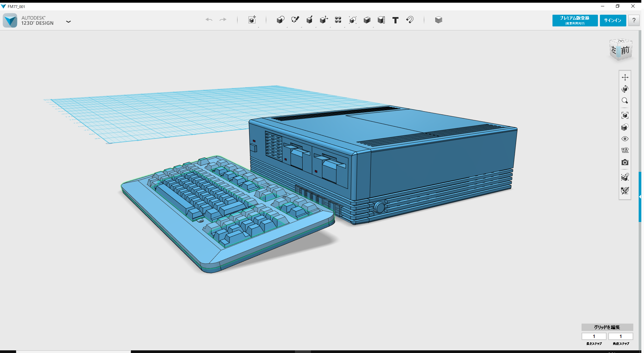Click the snapshot camera icon
Viewport: 644px width, 353px height.
point(625,162)
